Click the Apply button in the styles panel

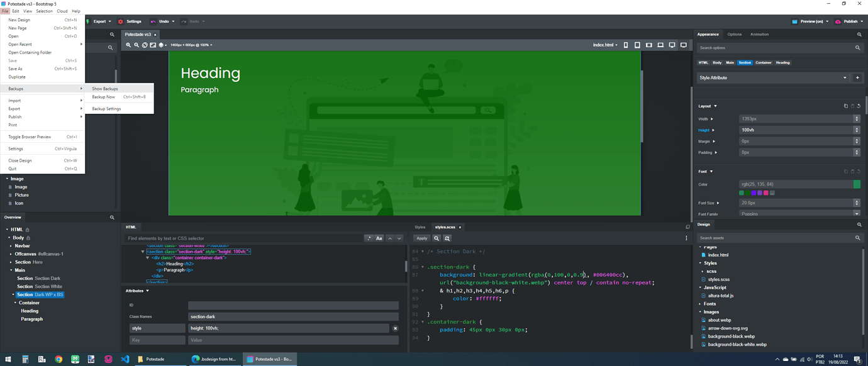tap(421, 238)
